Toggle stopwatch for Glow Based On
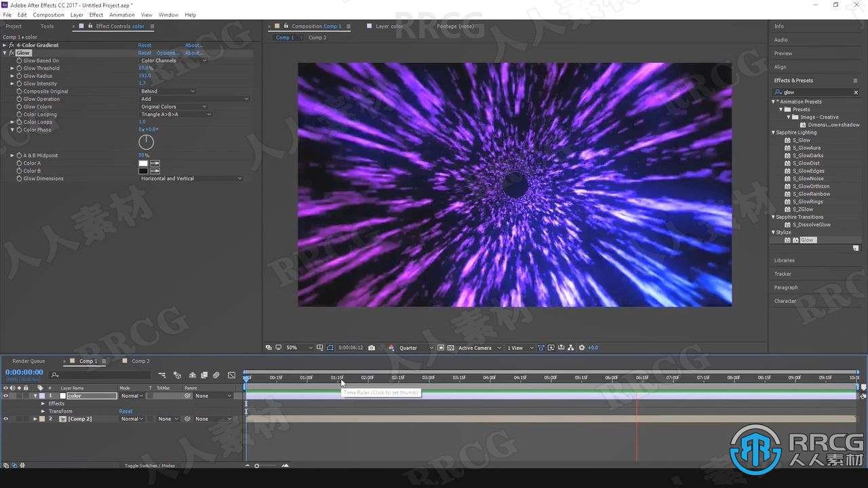Viewport: 868px width, 488px height. [x=19, y=60]
